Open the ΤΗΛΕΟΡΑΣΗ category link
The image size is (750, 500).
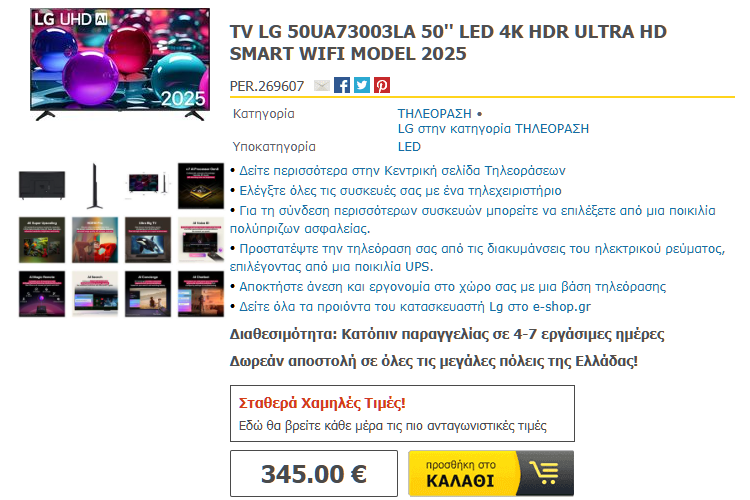click(x=434, y=114)
